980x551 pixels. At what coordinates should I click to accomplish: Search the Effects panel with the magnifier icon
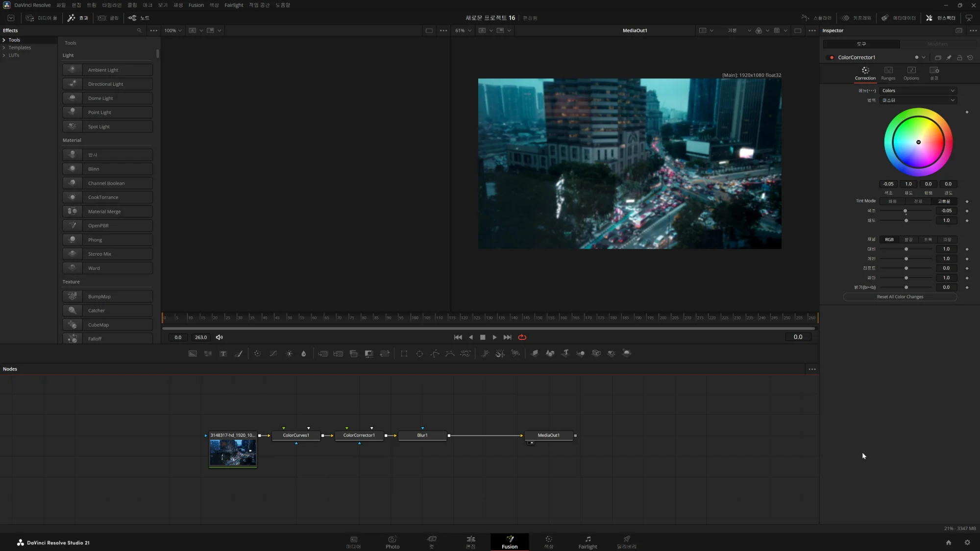pyautogui.click(x=139, y=30)
